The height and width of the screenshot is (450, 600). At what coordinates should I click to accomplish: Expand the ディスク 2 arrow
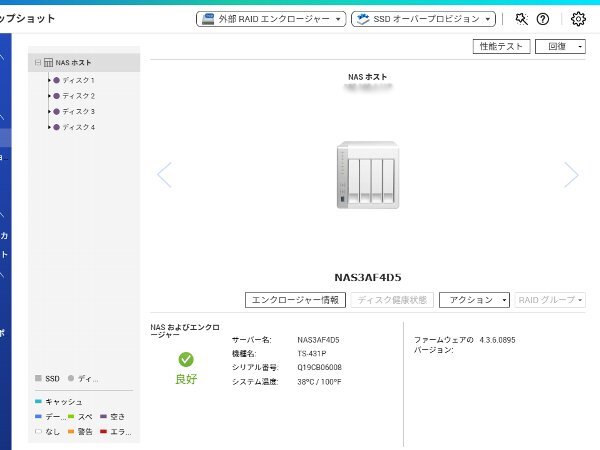49,96
